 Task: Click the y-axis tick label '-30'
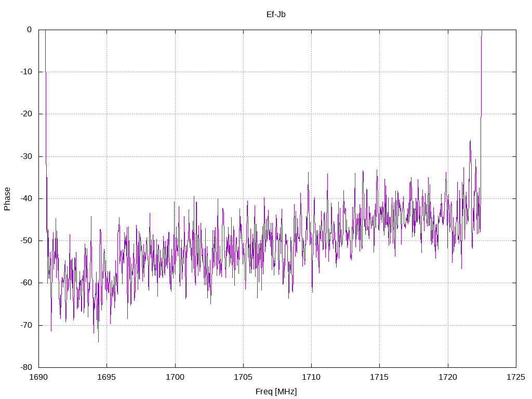pyautogui.click(x=26, y=156)
